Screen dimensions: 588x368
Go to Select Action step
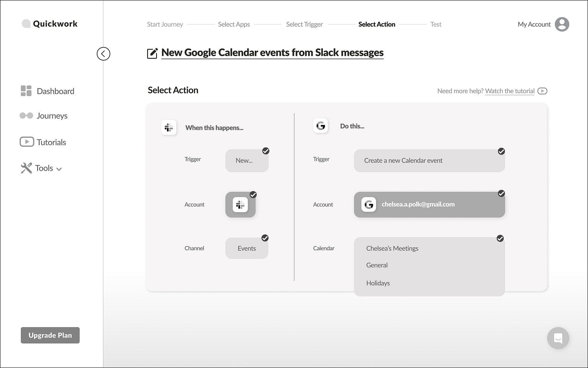377,24
